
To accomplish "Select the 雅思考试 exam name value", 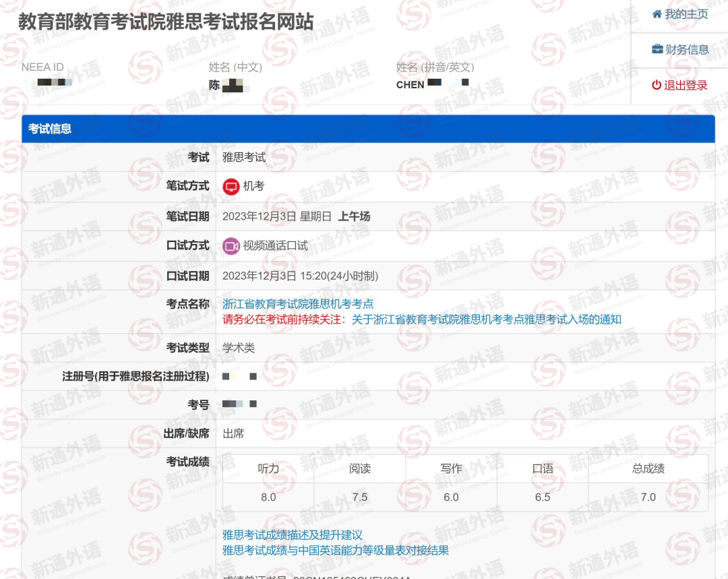I will tap(244, 158).
